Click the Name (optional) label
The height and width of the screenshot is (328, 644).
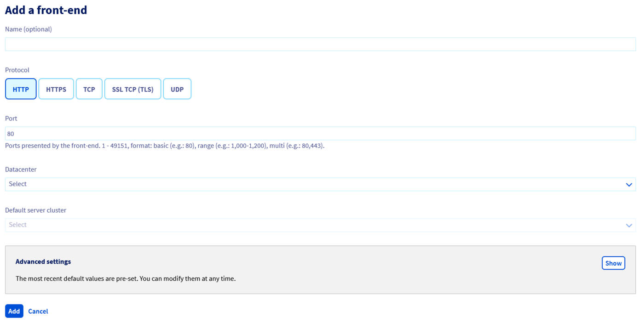pyautogui.click(x=28, y=29)
